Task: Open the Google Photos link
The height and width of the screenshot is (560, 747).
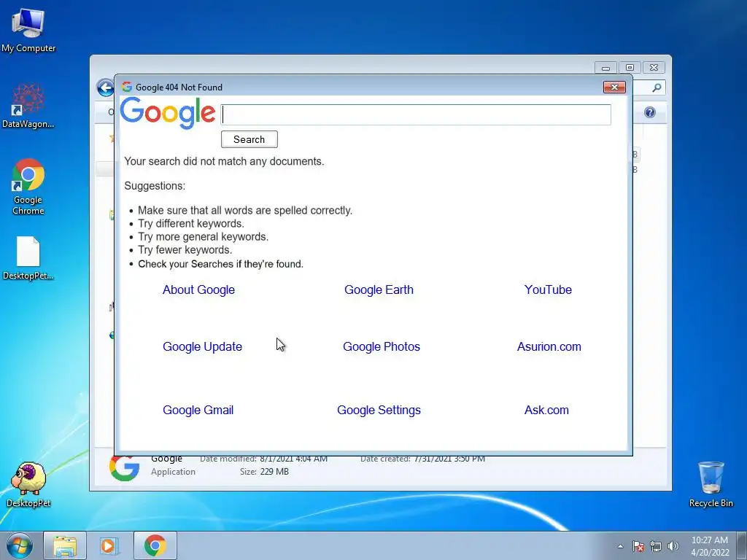Action: [382, 346]
